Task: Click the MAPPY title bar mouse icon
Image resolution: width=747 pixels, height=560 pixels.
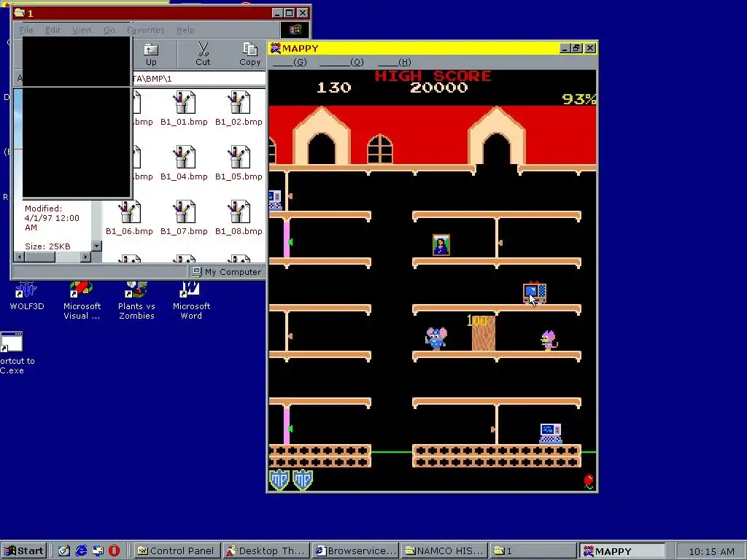Action: 275,48
